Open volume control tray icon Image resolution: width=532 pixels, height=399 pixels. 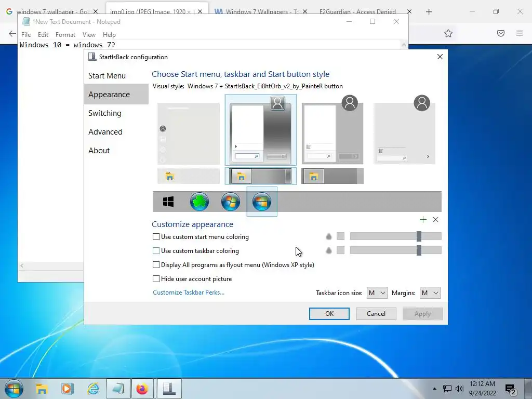(459, 389)
